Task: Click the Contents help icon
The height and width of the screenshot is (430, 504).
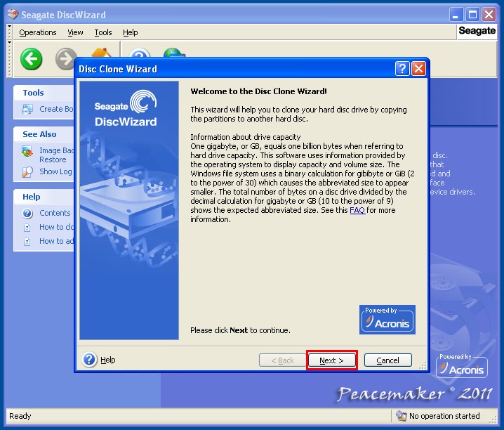Action: click(27, 213)
